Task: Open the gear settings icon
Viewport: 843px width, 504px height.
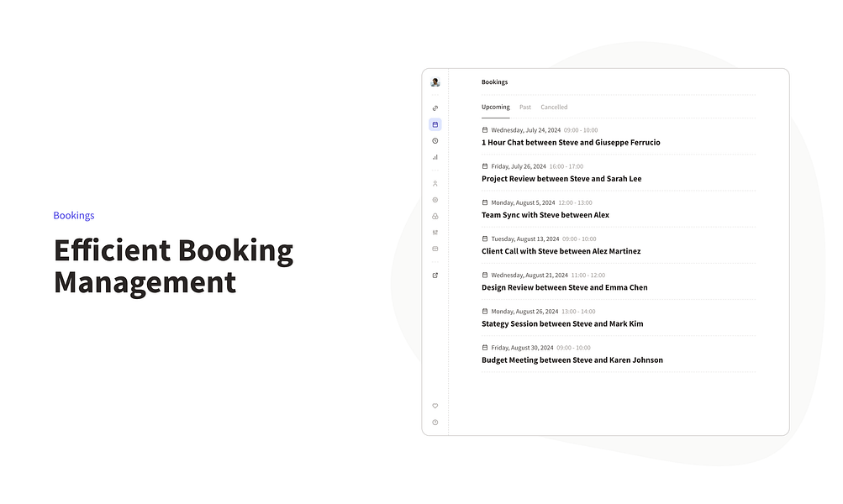Action: pyautogui.click(x=435, y=200)
